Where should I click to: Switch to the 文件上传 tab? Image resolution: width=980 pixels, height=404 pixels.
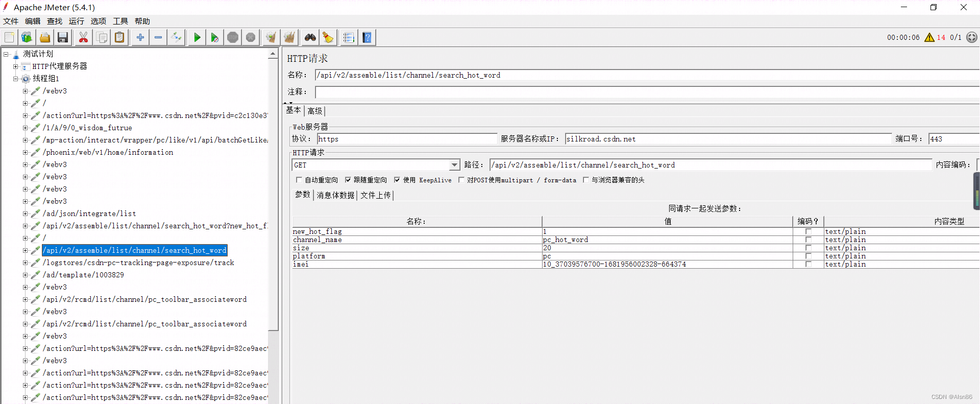pos(376,195)
